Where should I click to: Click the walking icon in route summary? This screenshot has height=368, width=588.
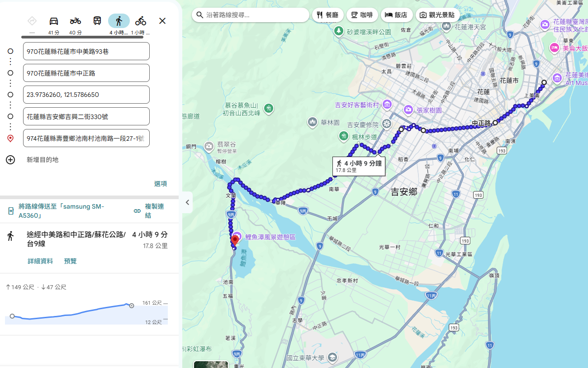pos(10,236)
